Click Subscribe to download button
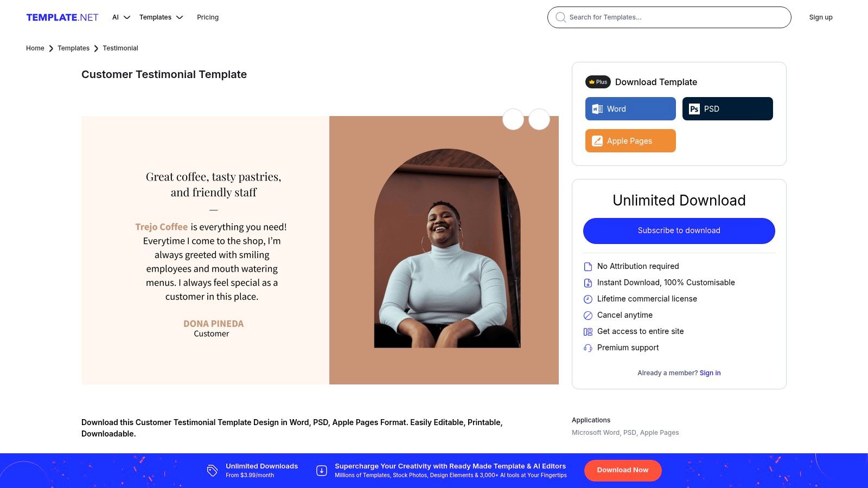The width and height of the screenshot is (868, 488). (679, 231)
